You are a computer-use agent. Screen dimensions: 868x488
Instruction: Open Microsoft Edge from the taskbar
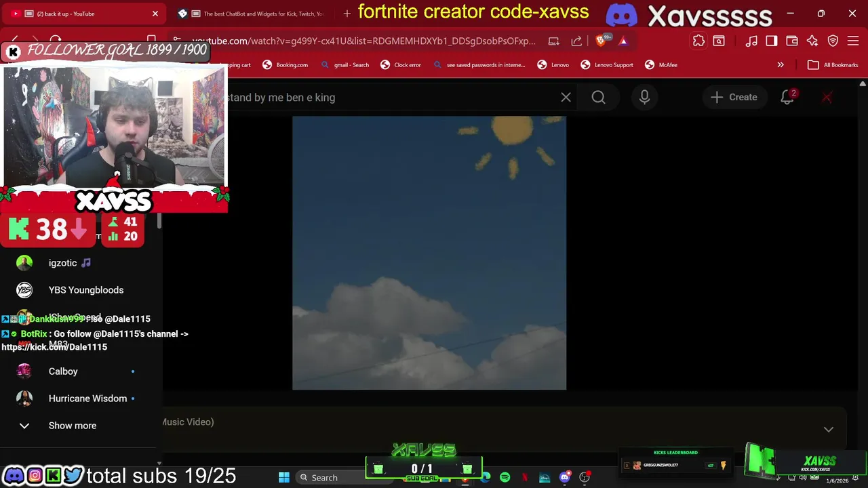(486, 478)
